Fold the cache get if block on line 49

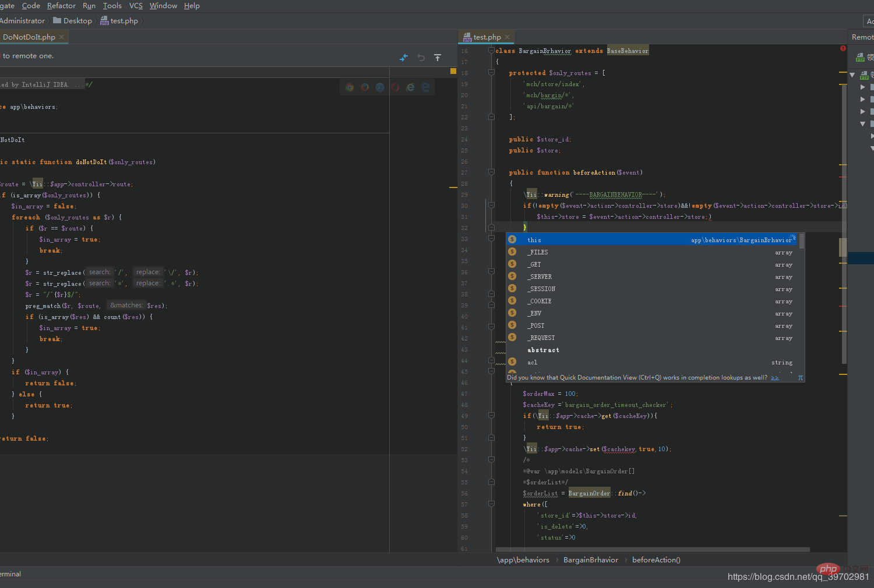tap(491, 416)
